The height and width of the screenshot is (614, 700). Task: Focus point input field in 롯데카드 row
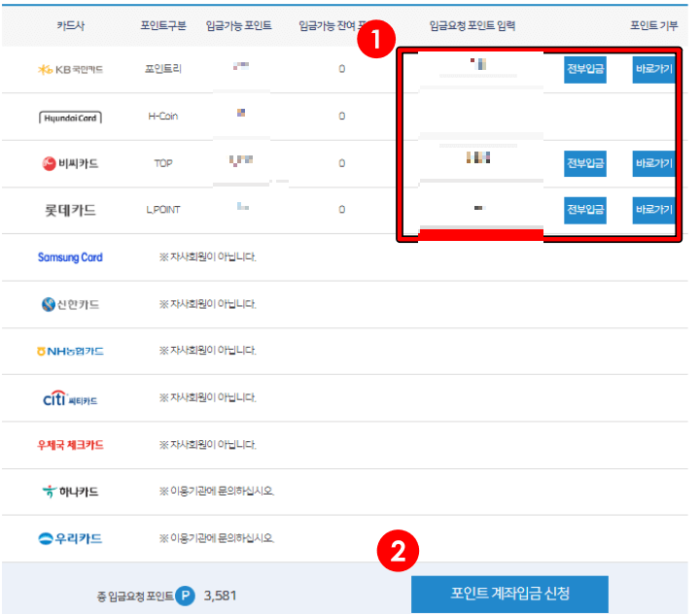(x=481, y=208)
